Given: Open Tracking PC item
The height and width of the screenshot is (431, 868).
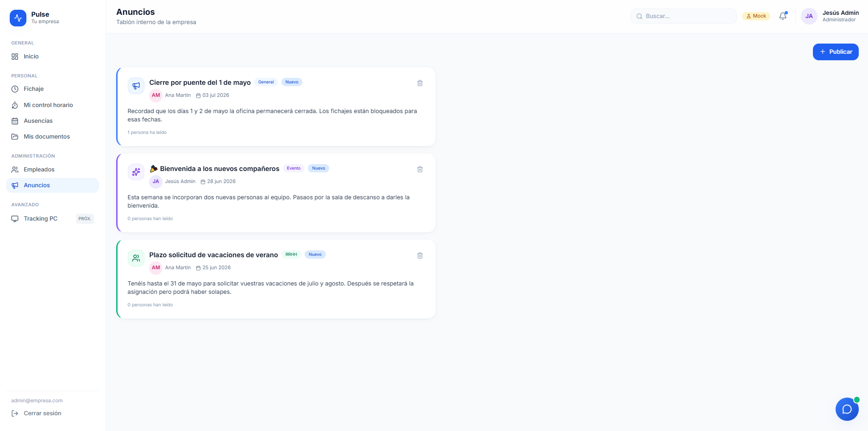Looking at the screenshot, I should click(x=52, y=219).
